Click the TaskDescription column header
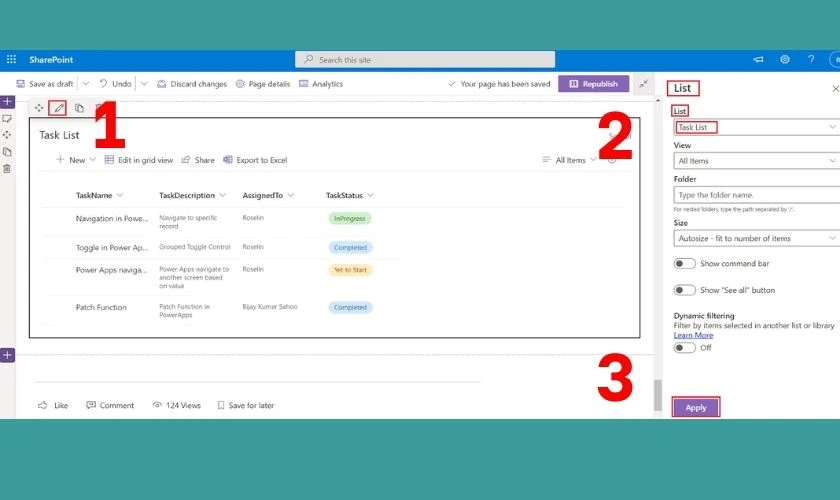840x500 pixels. click(x=192, y=195)
